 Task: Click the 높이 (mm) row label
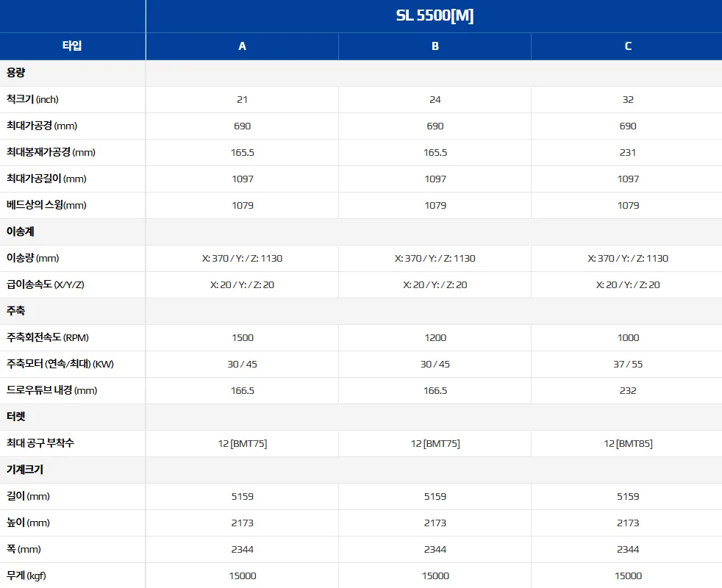[x=28, y=523]
